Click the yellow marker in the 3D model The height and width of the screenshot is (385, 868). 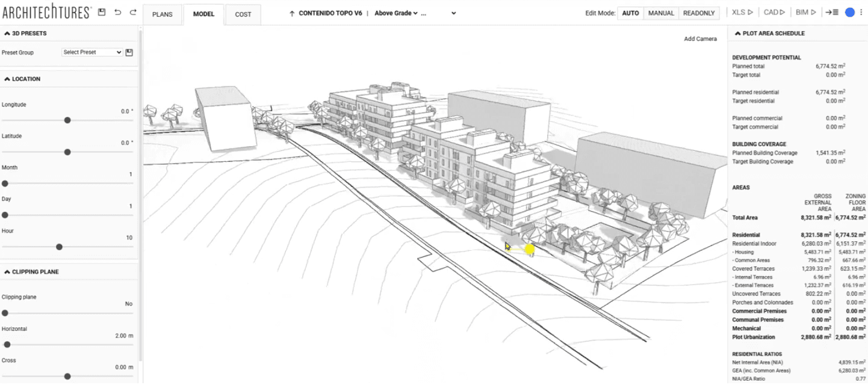click(529, 248)
